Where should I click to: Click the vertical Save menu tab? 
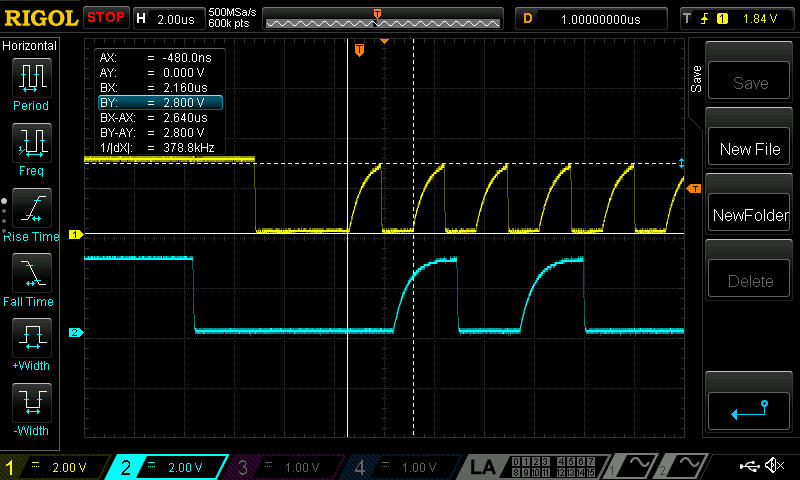(x=696, y=79)
